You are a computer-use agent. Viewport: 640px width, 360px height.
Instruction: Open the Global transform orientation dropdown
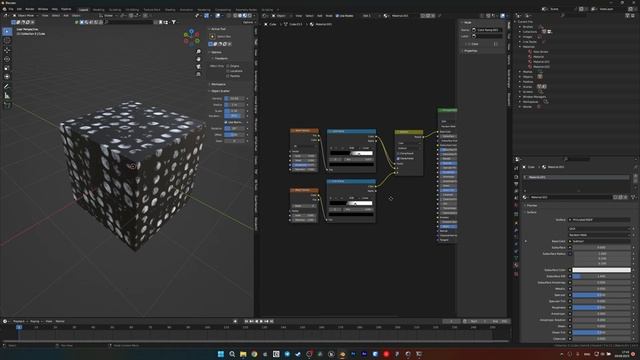tap(109, 16)
